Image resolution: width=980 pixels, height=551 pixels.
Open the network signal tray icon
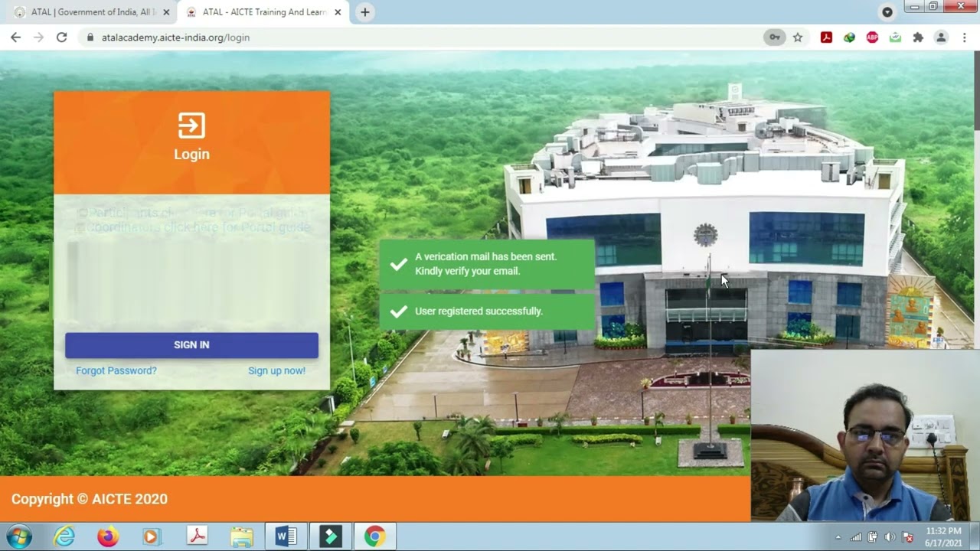(856, 537)
